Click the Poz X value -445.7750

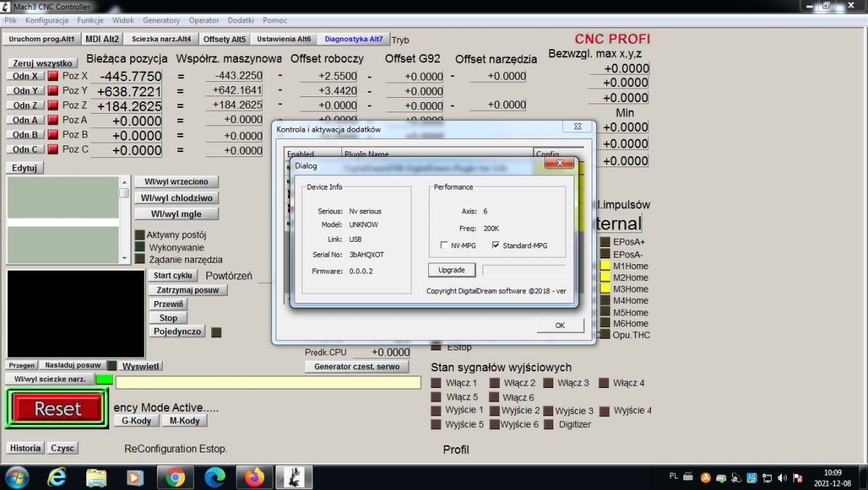coord(130,76)
